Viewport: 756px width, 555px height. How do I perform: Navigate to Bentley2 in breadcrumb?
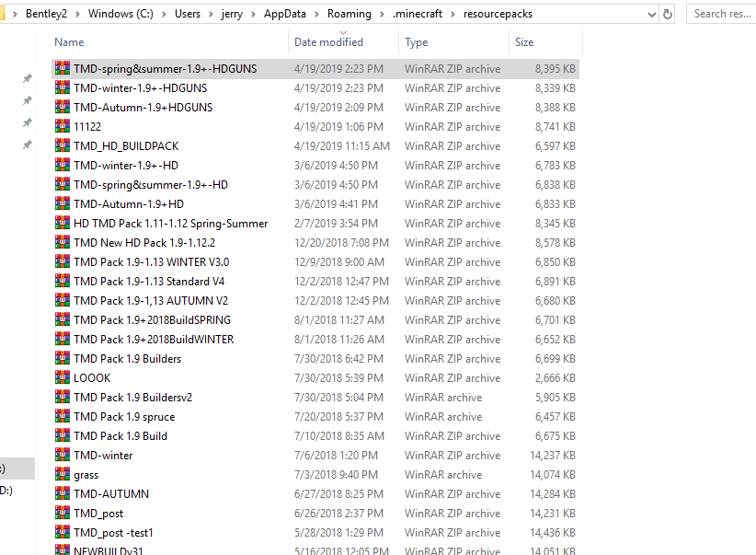click(46, 14)
